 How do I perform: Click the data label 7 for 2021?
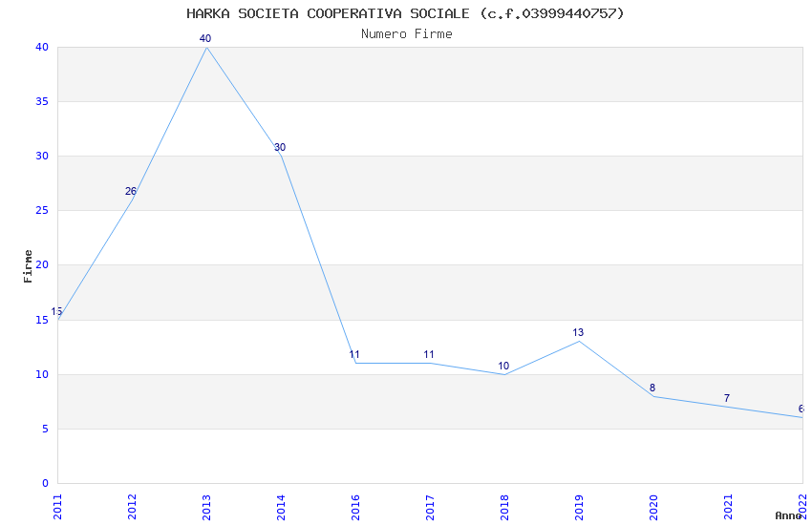click(x=727, y=398)
